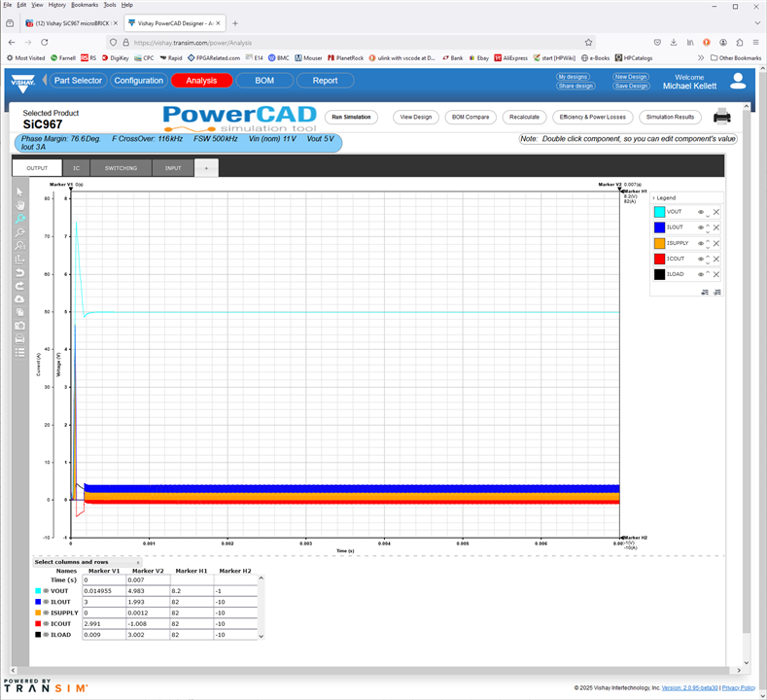Toggle VOUT eye in the marker table
This screenshot has width=767, height=700.
(46, 591)
